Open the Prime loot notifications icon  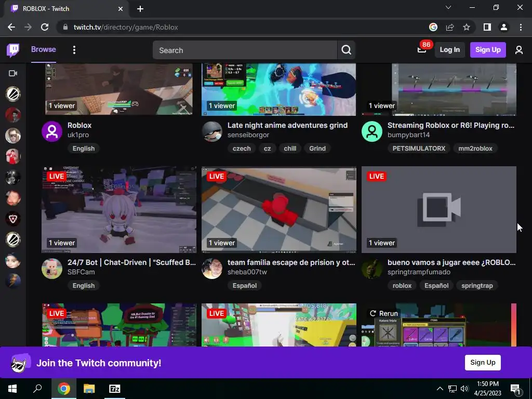pos(422,50)
